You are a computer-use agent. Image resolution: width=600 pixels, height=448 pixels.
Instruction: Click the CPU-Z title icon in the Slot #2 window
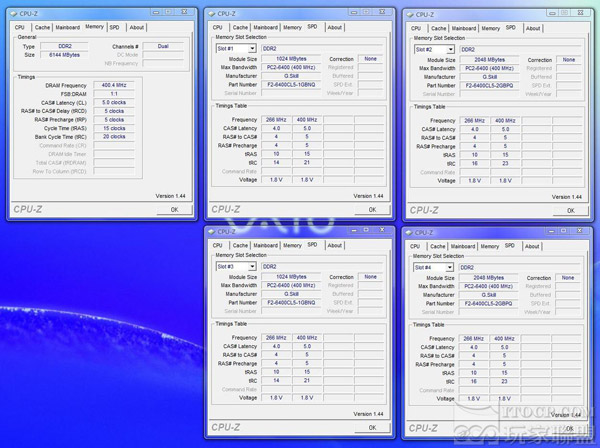point(410,15)
